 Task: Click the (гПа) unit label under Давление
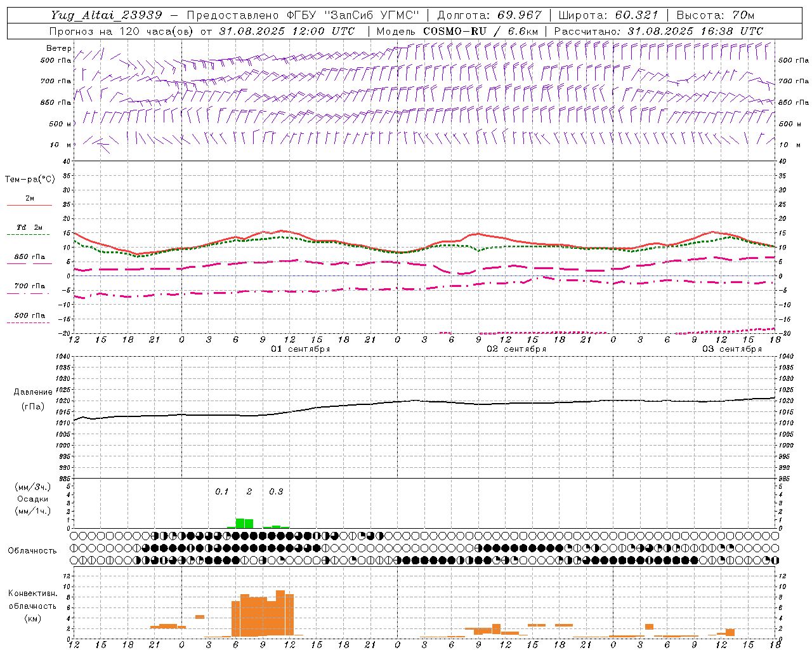(33, 407)
